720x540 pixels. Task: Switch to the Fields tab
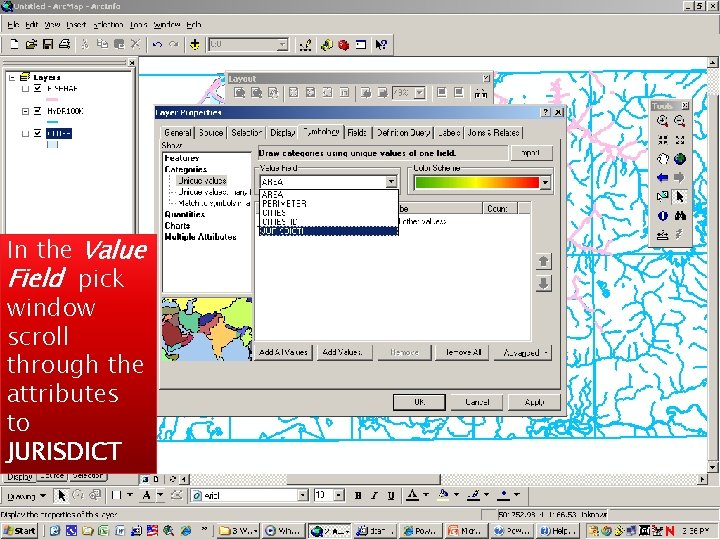tap(357, 133)
